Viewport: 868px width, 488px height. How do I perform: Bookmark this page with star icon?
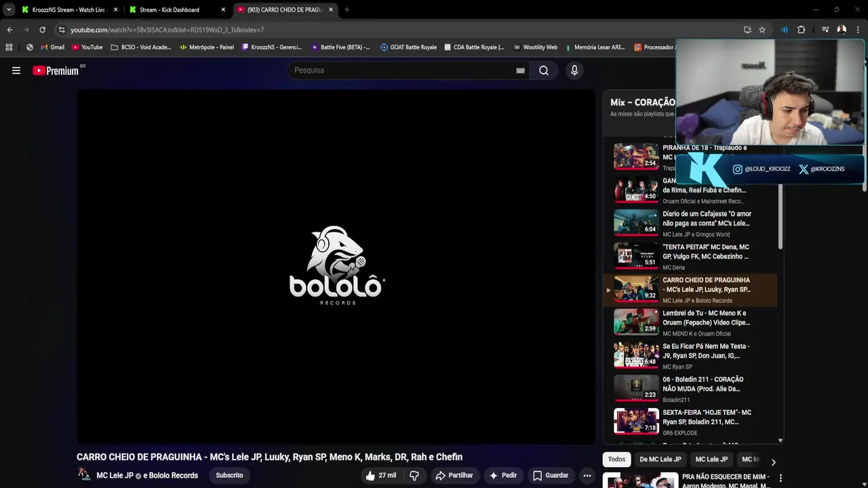[x=762, y=30]
